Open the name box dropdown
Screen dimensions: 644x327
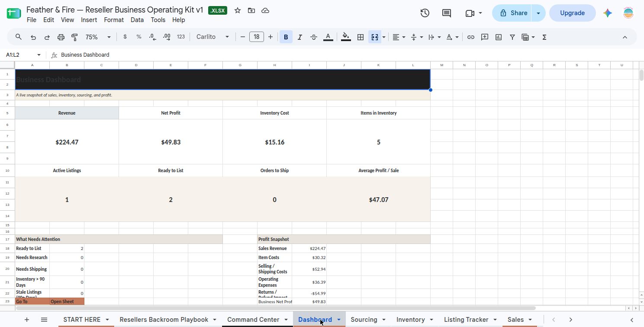pos(39,55)
